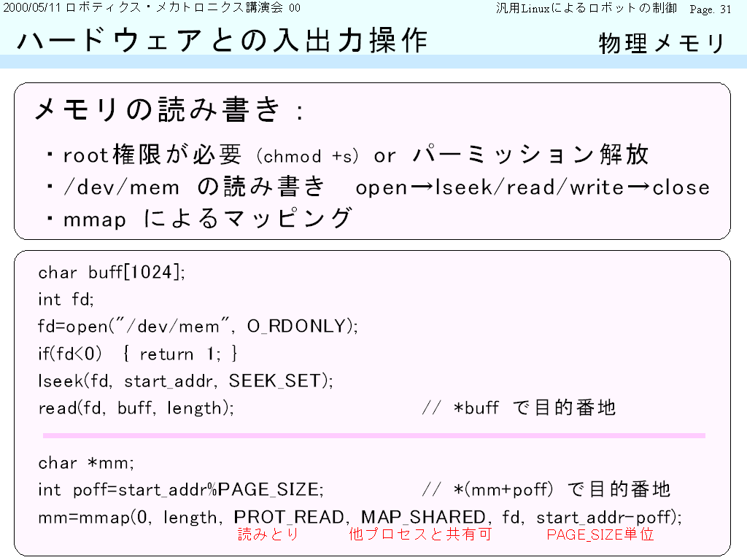Click the fd=open("/dev/mem", O_RDONLY); line
Image resolution: width=747 pixels, height=560 pixels.
click(x=198, y=326)
